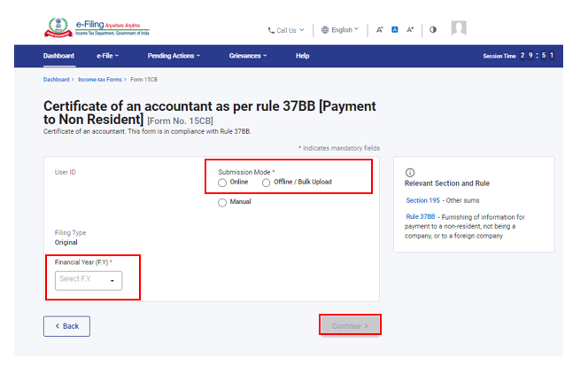Decrease font size with the A- icon
This screenshot has height=390, width=588.
click(x=380, y=29)
